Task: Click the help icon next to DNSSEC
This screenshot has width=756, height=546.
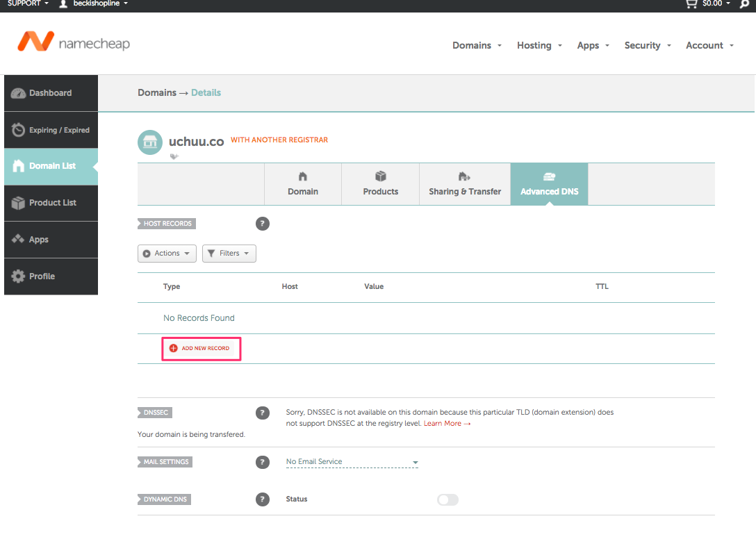Action: coord(262,413)
